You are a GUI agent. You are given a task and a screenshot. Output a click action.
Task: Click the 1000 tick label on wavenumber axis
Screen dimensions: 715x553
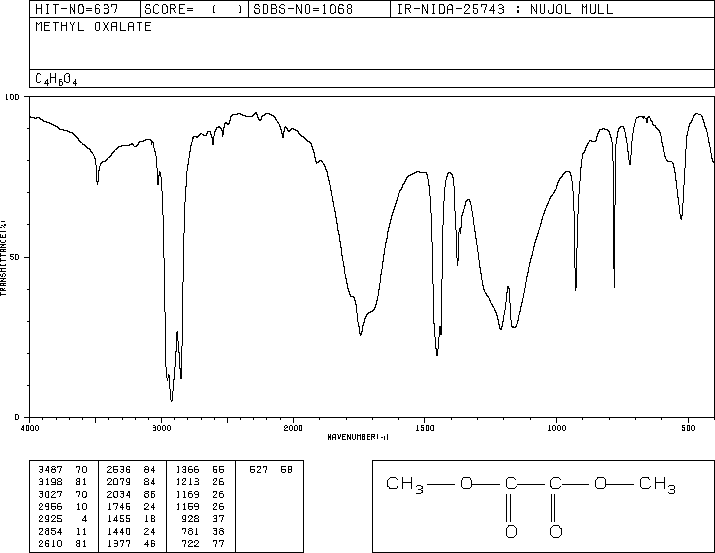(557, 428)
